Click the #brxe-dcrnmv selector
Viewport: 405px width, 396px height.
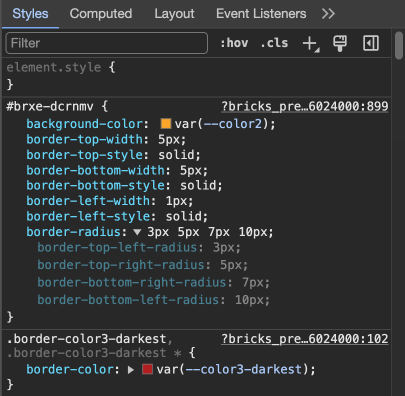pyautogui.click(x=50, y=107)
